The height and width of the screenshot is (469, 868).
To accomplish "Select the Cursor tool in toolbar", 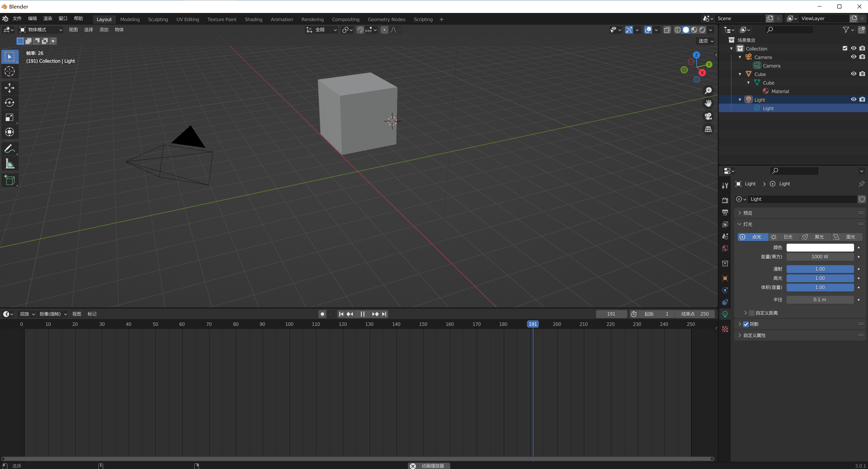I will (x=10, y=72).
